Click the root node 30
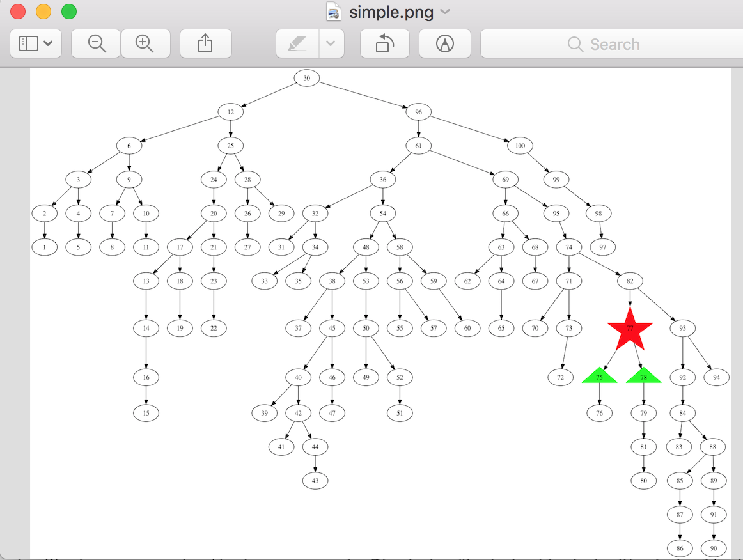This screenshot has width=743, height=560. click(x=307, y=78)
